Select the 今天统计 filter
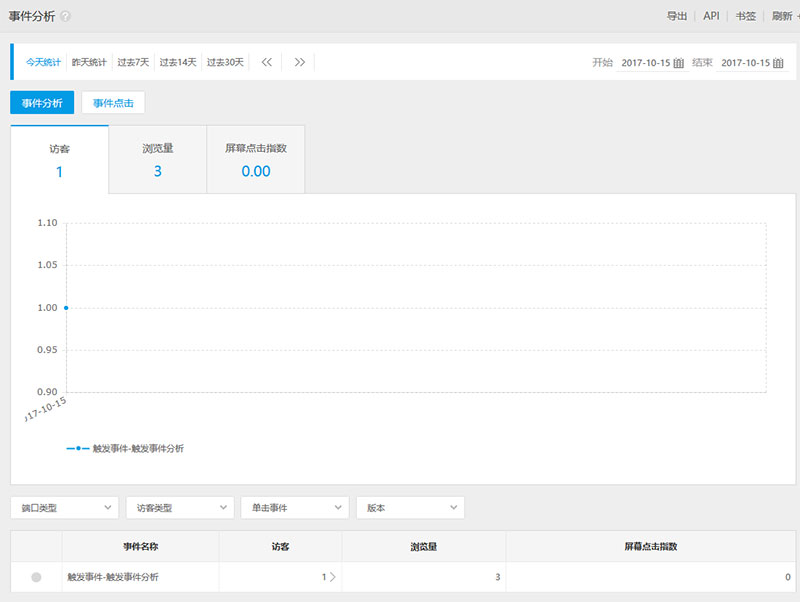The width and height of the screenshot is (800, 602). pyautogui.click(x=43, y=62)
